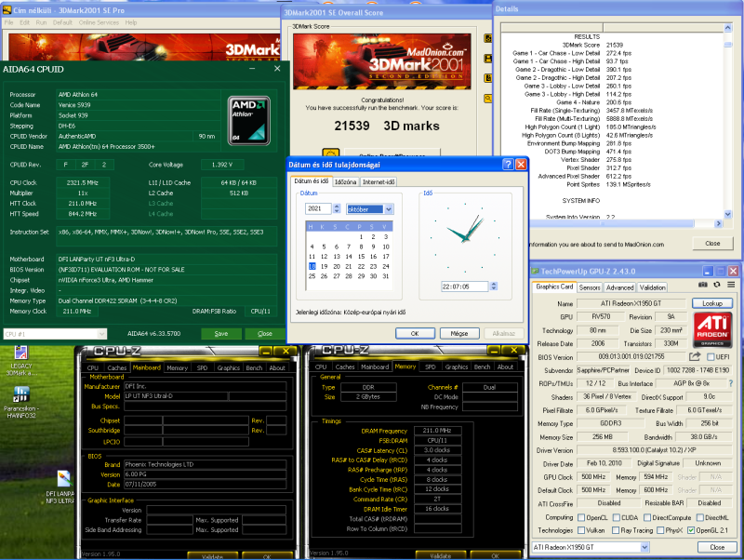
Task: Click the yellow save disk icon in 3DMark score window
Action: tap(487, 59)
